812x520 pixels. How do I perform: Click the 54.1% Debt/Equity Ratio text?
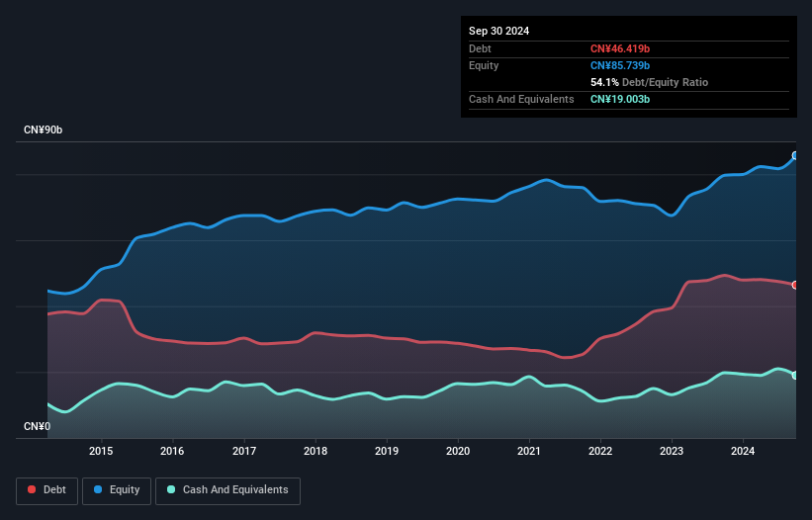pos(649,82)
